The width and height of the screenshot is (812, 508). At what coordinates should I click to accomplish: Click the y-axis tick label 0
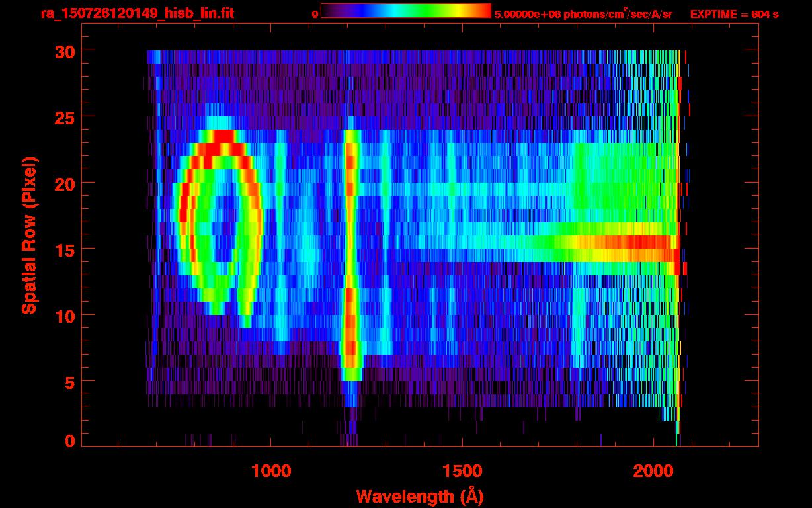69,441
